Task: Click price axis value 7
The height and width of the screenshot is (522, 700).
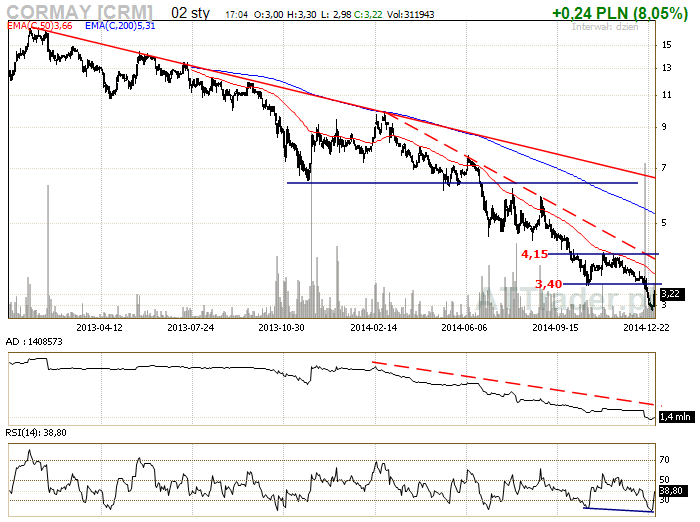Action: pos(664,168)
